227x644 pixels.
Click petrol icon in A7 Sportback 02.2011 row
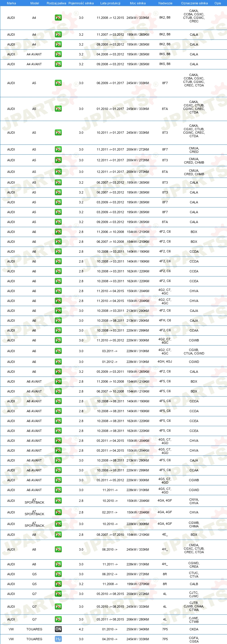click(58, 512)
